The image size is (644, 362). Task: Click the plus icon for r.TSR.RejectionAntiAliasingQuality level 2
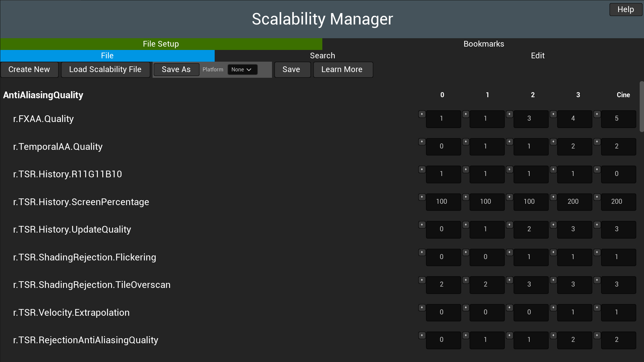509,336
